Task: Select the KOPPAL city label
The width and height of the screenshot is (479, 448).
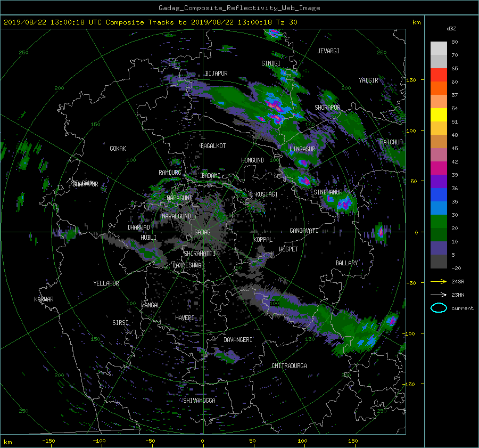Action: (263, 240)
